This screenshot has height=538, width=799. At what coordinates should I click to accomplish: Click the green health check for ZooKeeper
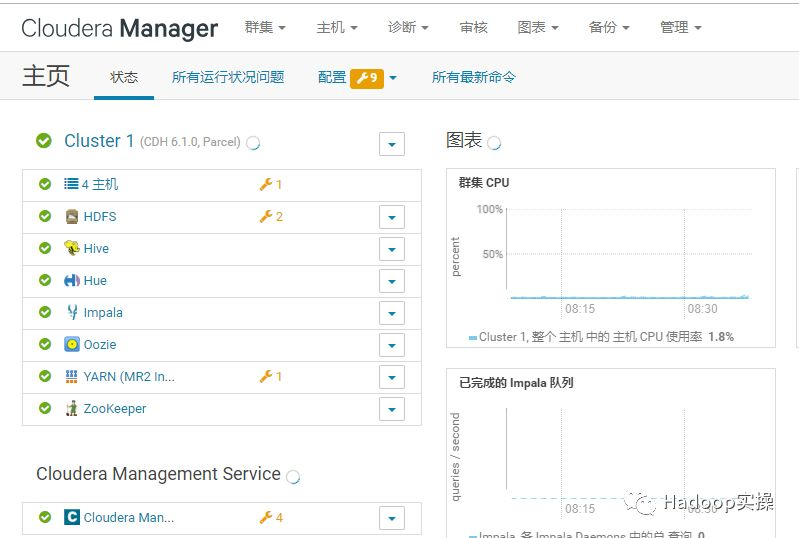(45, 408)
